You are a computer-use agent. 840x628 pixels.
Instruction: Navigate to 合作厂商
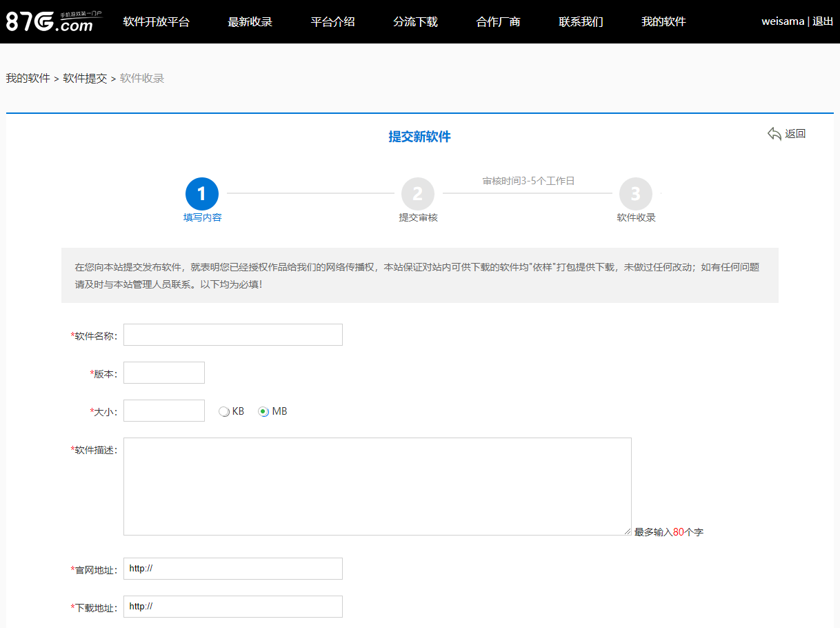click(498, 21)
